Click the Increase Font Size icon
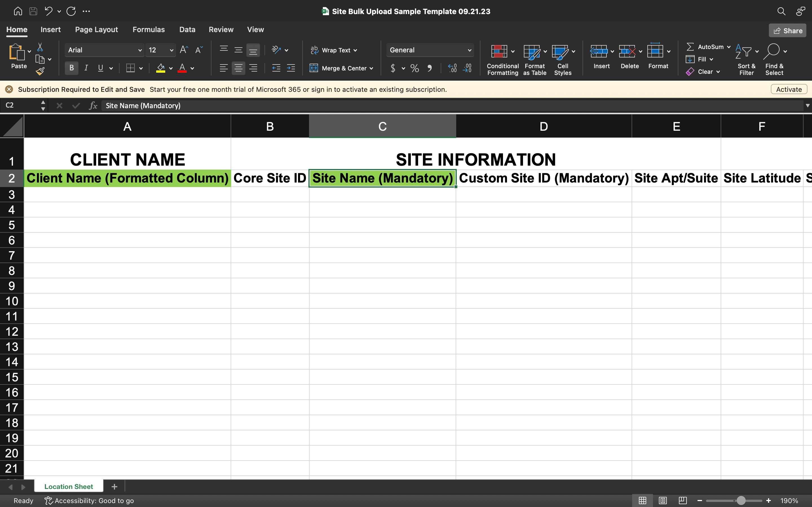 (184, 50)
